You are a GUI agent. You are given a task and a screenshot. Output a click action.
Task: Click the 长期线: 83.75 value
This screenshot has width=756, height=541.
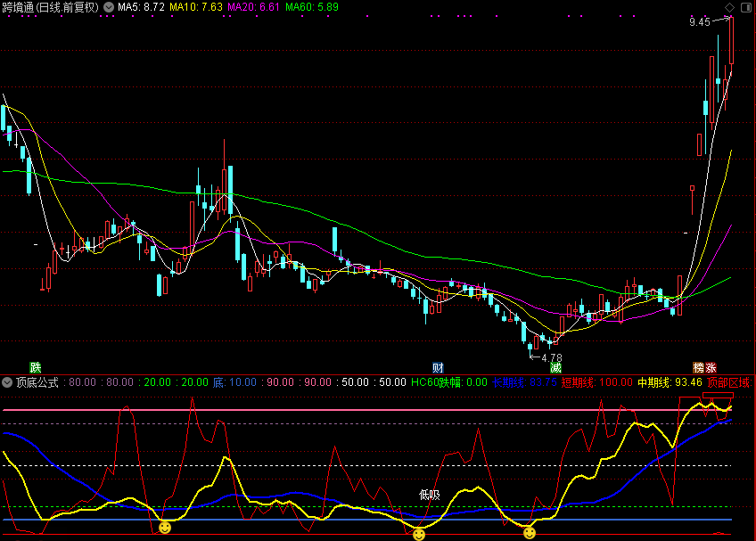click(524, 382)
